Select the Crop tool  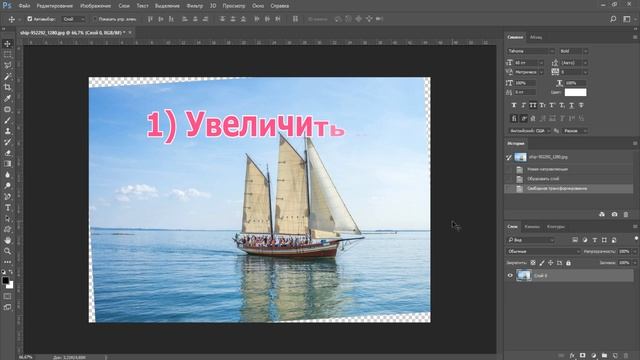tap(7, 87)
